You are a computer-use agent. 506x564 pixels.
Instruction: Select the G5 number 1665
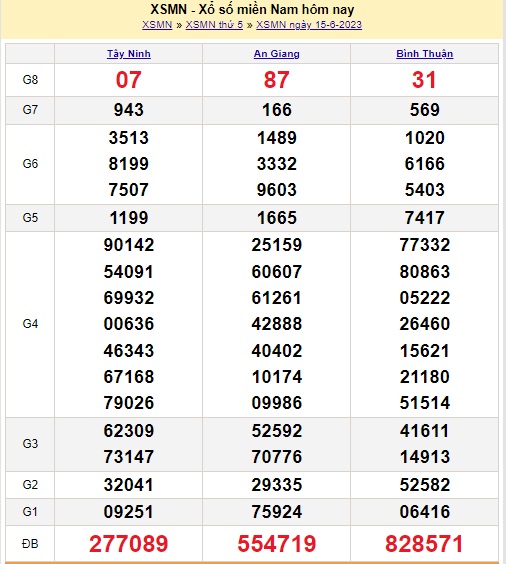click(x=277, y=218)
